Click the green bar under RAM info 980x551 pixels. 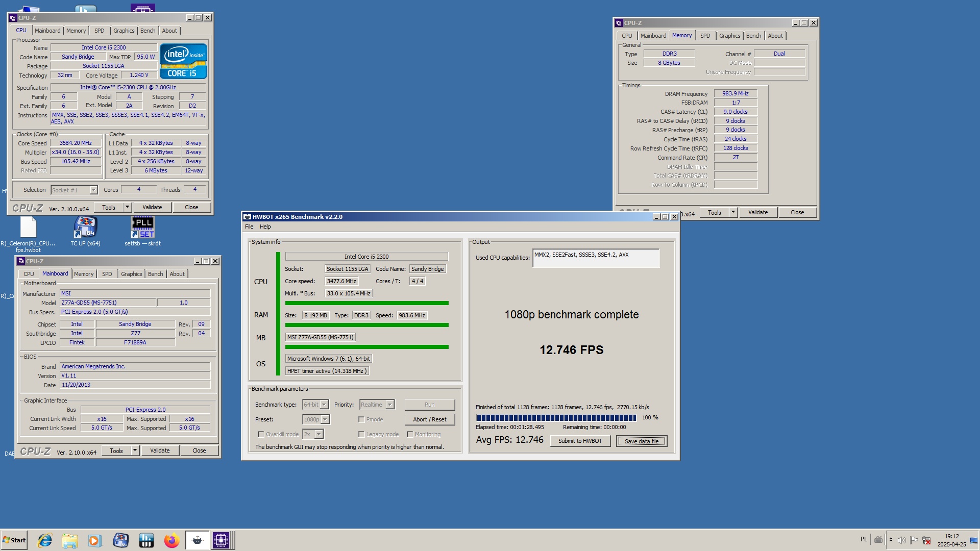[366, 325]
